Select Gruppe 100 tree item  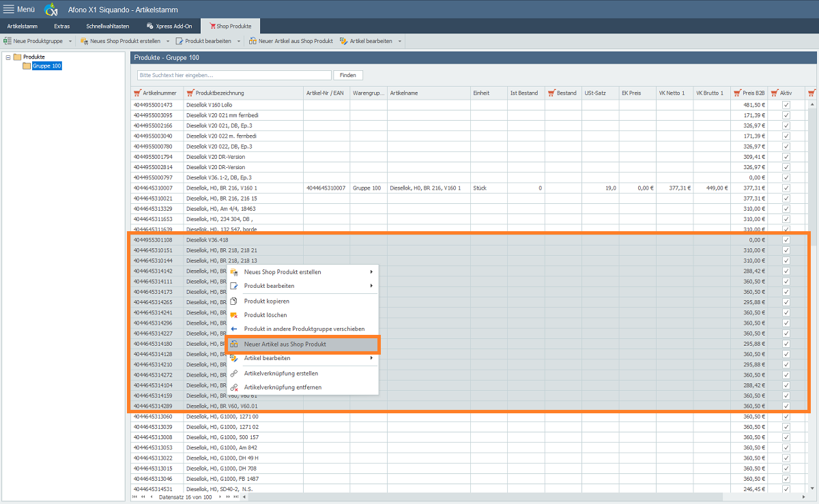tap(47, 66)
